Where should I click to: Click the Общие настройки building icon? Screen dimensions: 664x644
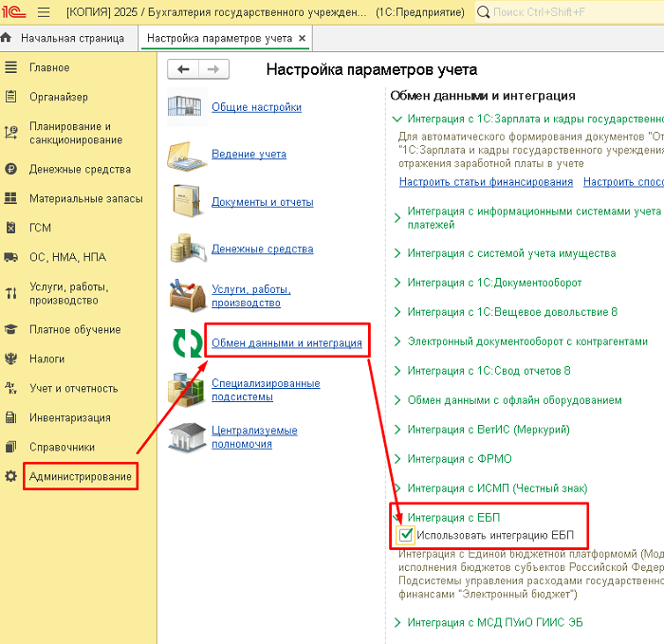(x=187, y=107)
